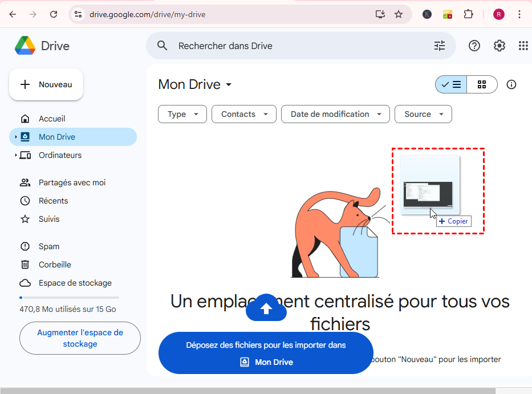Click inside Rechercher dans Drive field
The image size is (532, 394).
(302, 46)
